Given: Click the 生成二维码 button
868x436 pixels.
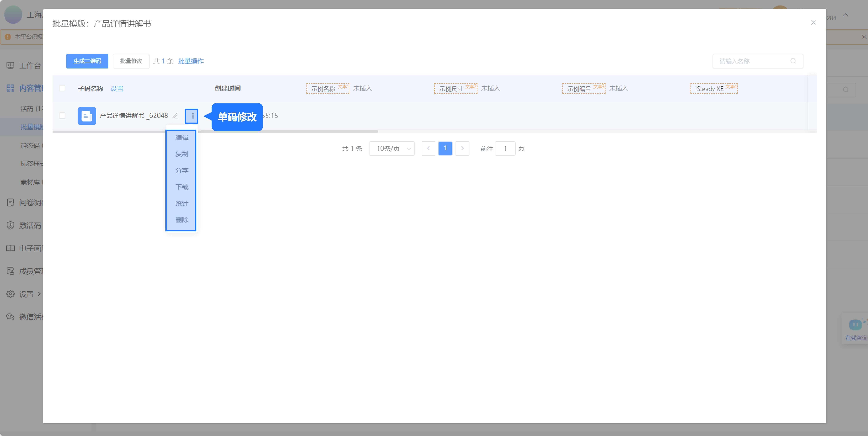Looking at the screenshot, I should (x=87, y=61).
